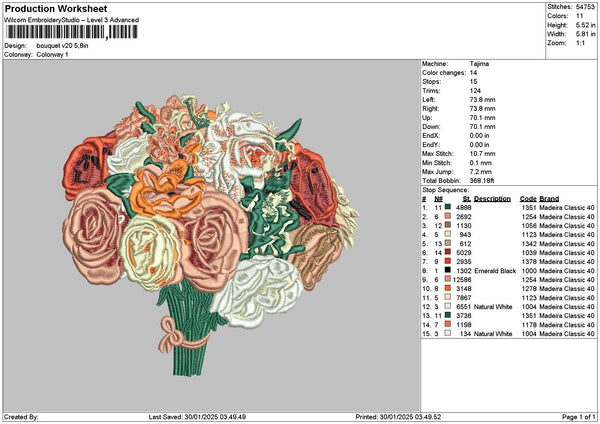The image size is (600, 424).
Task: Select 'Wilcom EmbroideryStudio – Level 3 Advanced' text
Action: [x=72, y=20]
